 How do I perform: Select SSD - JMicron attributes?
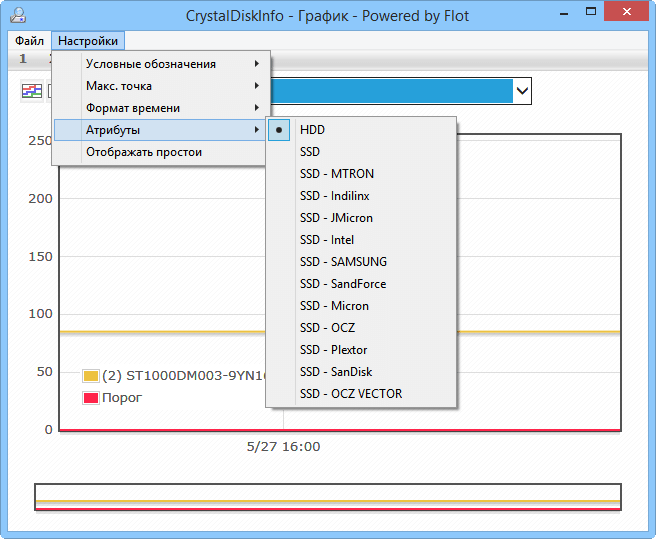[361, 218]
